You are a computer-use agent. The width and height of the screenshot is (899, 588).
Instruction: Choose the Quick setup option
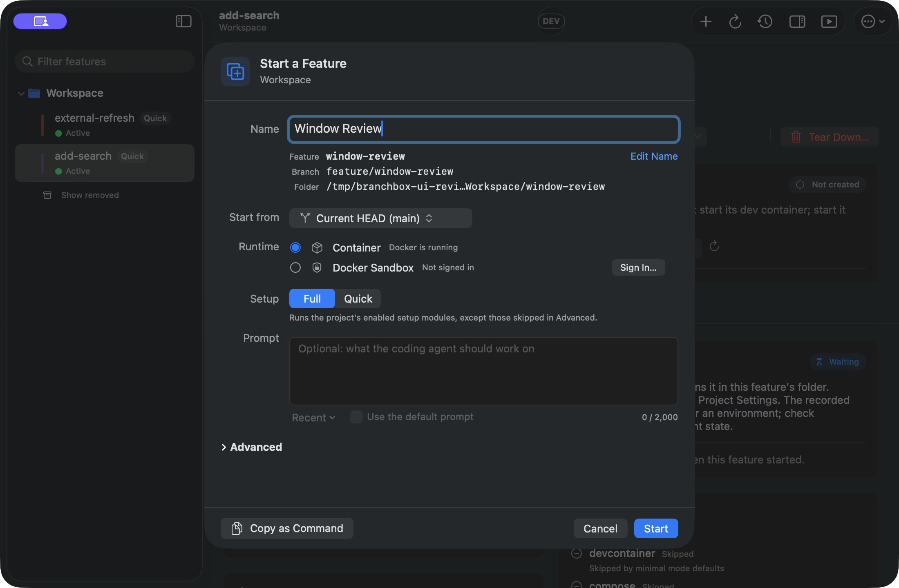click(x=358, y=298)
